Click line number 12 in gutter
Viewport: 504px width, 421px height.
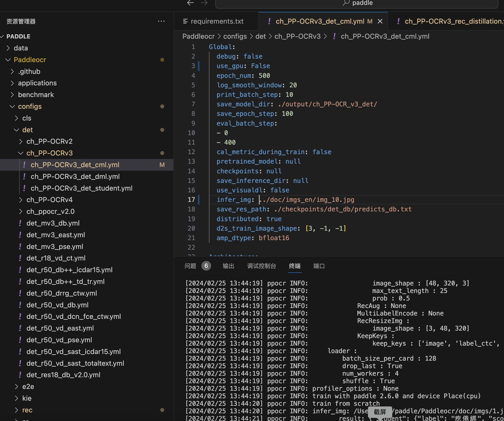[x=191, y=152]
